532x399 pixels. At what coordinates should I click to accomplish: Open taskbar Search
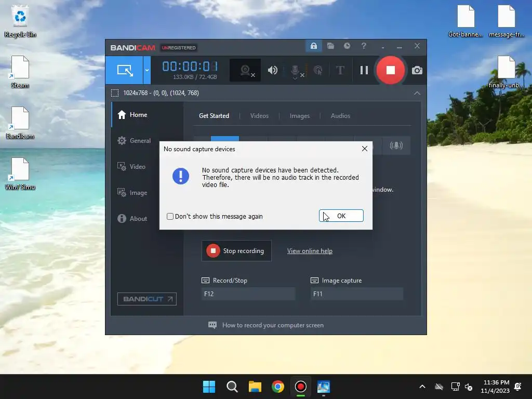[232, 387]
